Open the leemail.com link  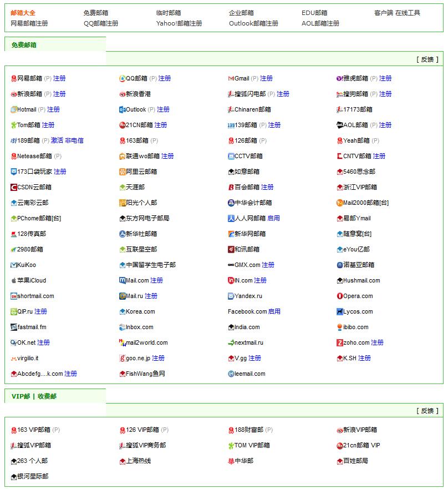pyautogui.click(x=250, y=374)
